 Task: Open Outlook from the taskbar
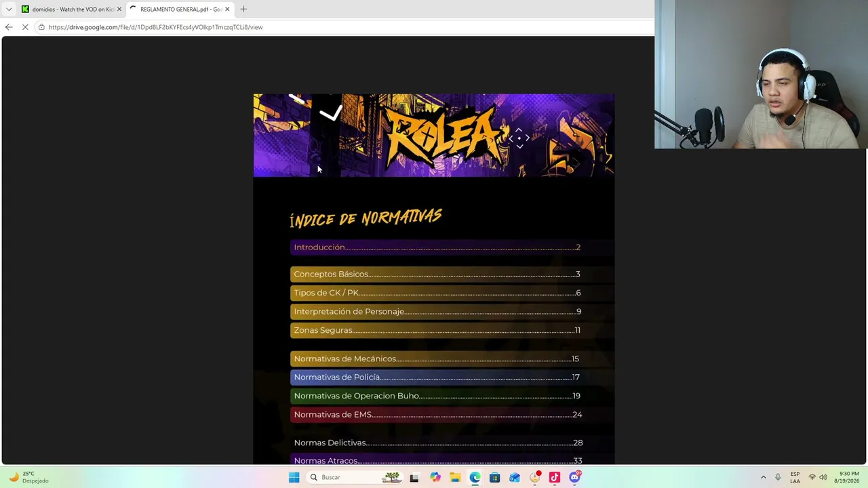[x=515, y=477]
